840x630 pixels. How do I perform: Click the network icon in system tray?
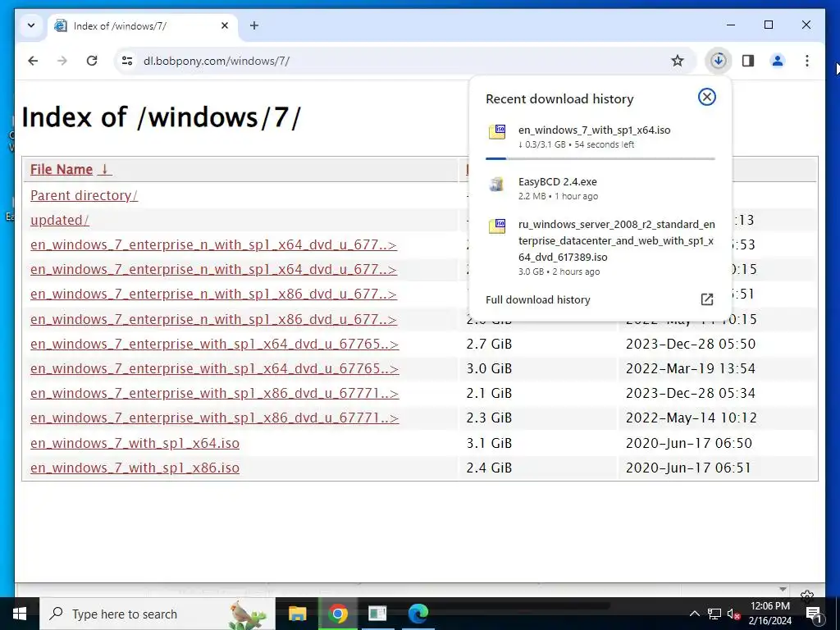[714, 614]
